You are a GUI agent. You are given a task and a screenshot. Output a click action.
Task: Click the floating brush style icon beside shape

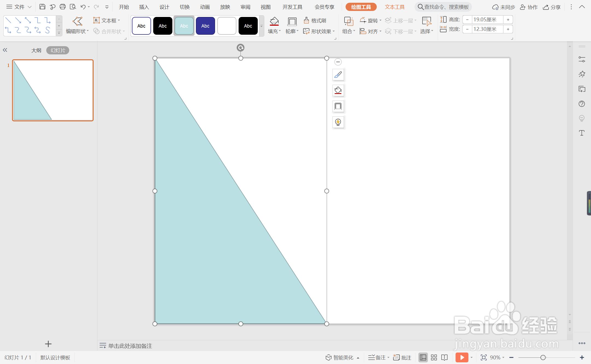tap(338, 75)
